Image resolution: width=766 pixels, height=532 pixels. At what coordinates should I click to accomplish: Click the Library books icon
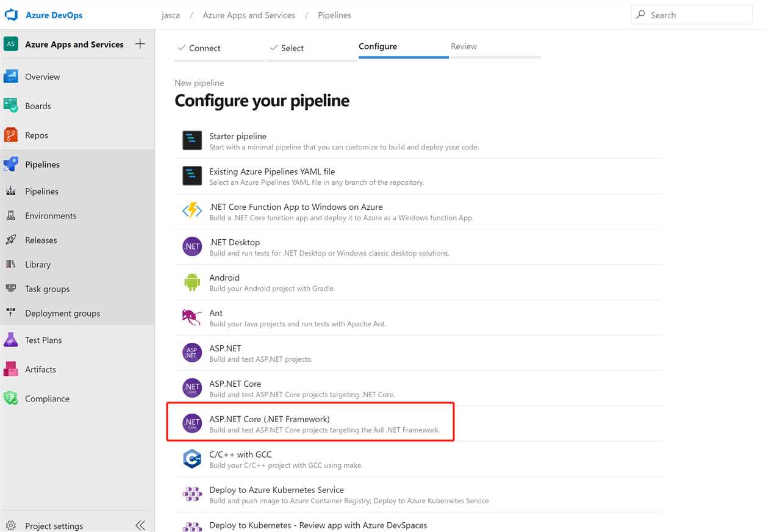(11, 264)
